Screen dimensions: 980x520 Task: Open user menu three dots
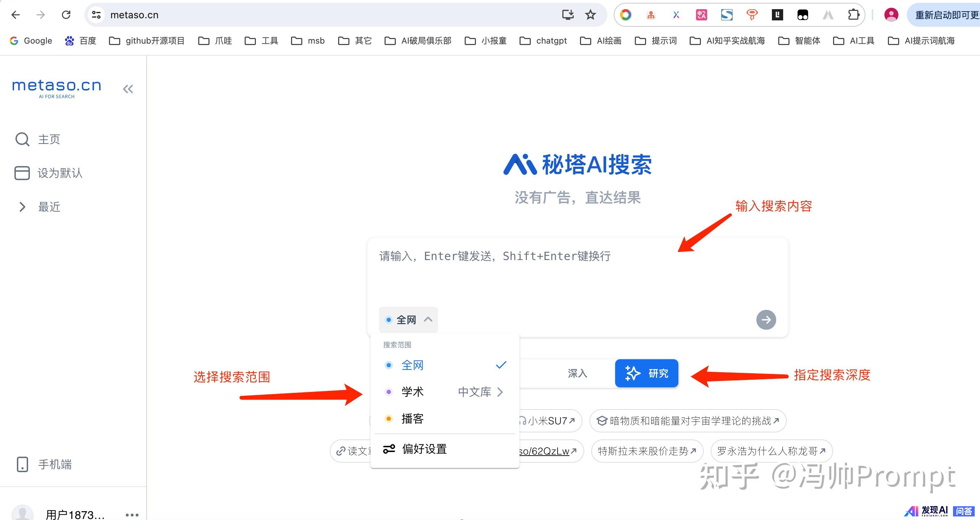click(132, 515)
